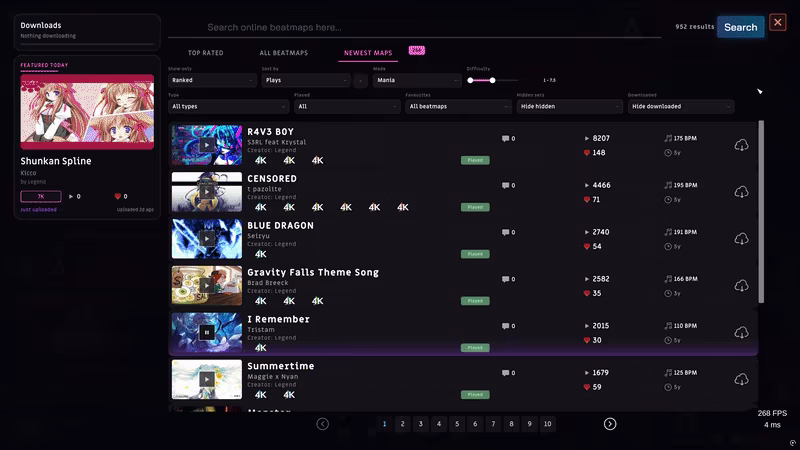Play preview of Summertime

pyautogui.click(x=207, y=380)
